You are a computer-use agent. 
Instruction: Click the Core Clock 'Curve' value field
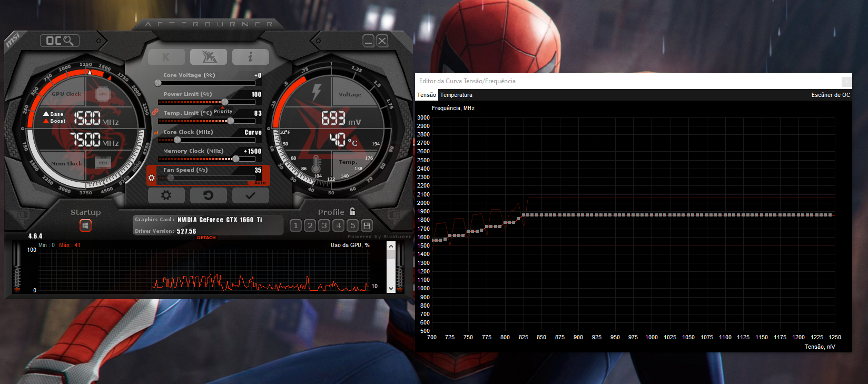pos(253,132)
